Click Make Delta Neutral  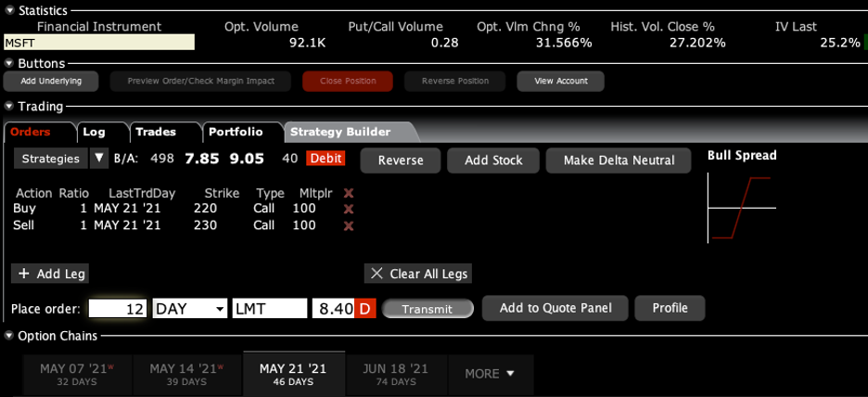(619, 160)
